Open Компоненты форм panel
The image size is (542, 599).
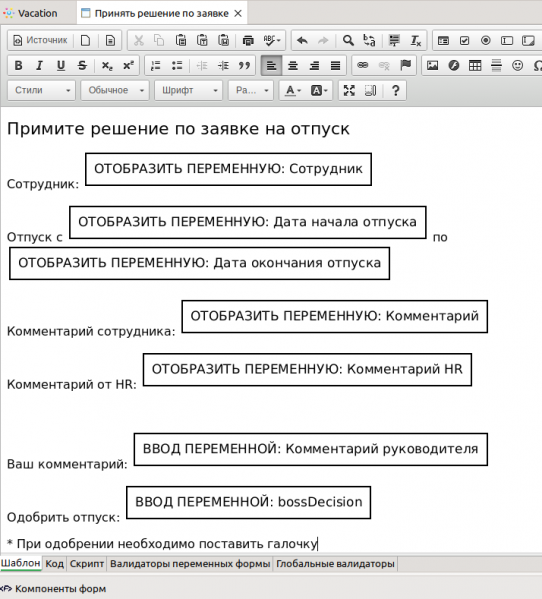pyautogui.click(x=54, y=589)
